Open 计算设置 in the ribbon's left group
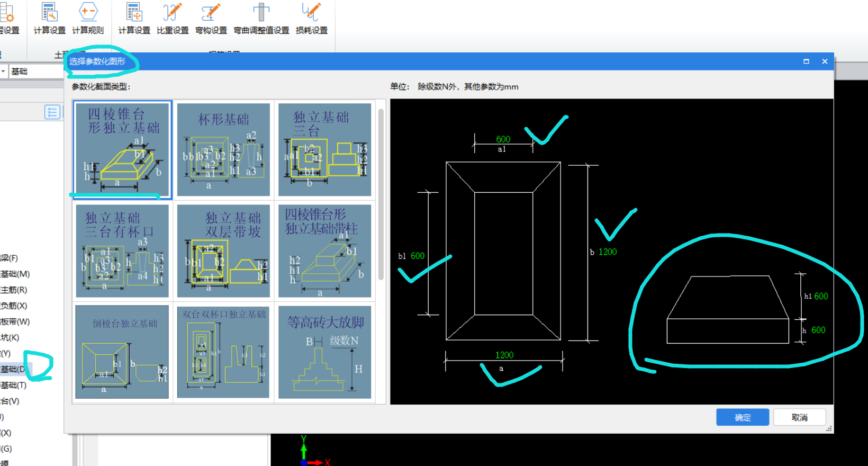 49,19
